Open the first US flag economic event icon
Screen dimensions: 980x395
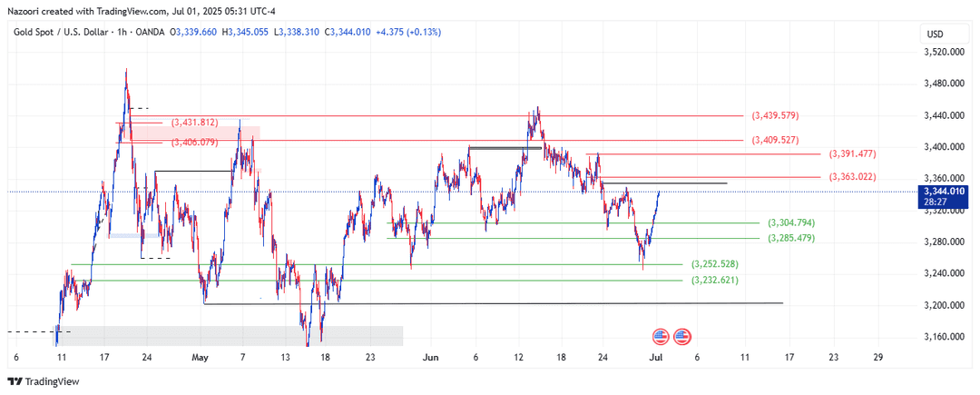coord(661,337)
